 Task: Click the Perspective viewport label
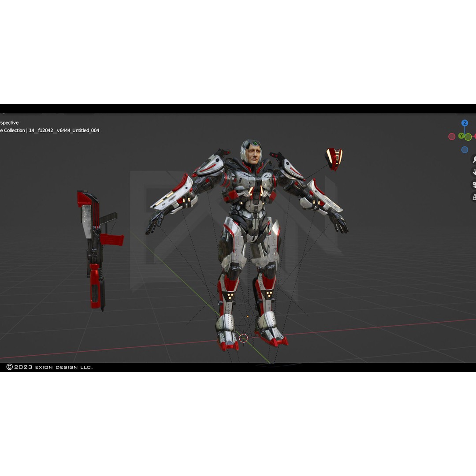pos(10,122)
